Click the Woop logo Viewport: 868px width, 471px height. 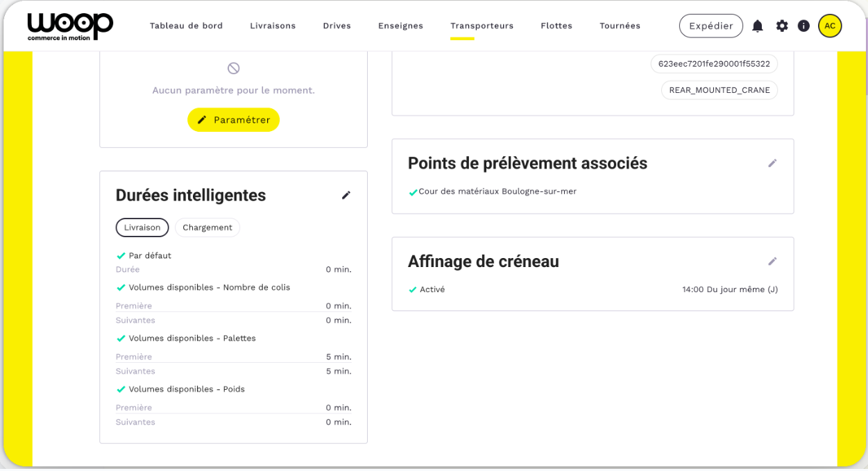click(70, 26)
